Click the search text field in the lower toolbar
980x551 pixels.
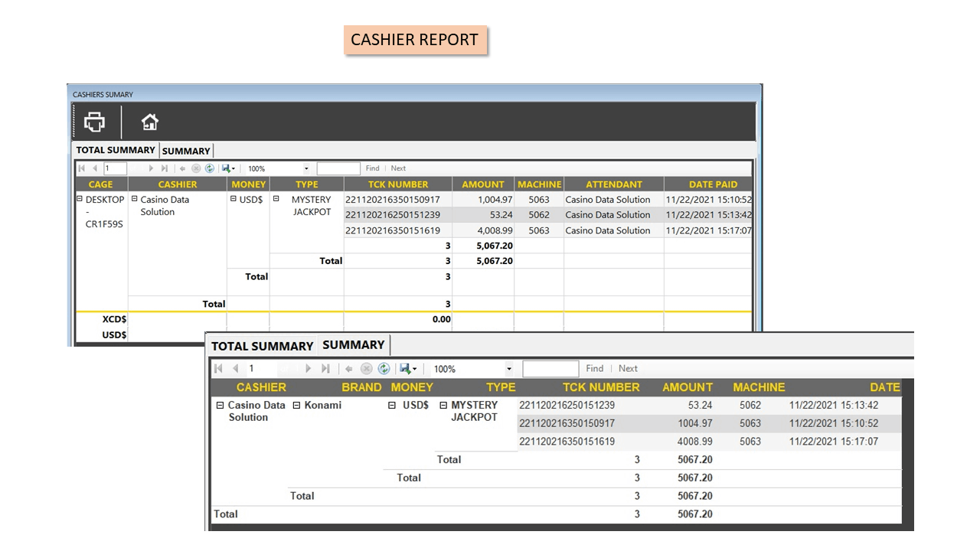[x=550, y=369]
